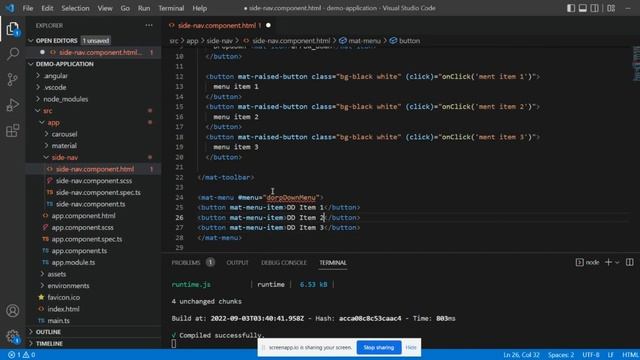Screen dimensions: 640x360
Task: Toggle primary side bar layout icon
Action: point(571,8)
